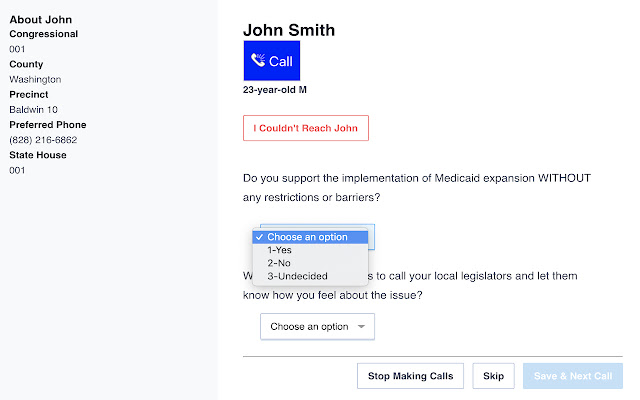640x400 pixels.
Task: Click the phone handset icon on Call
Action: [258, 61]
